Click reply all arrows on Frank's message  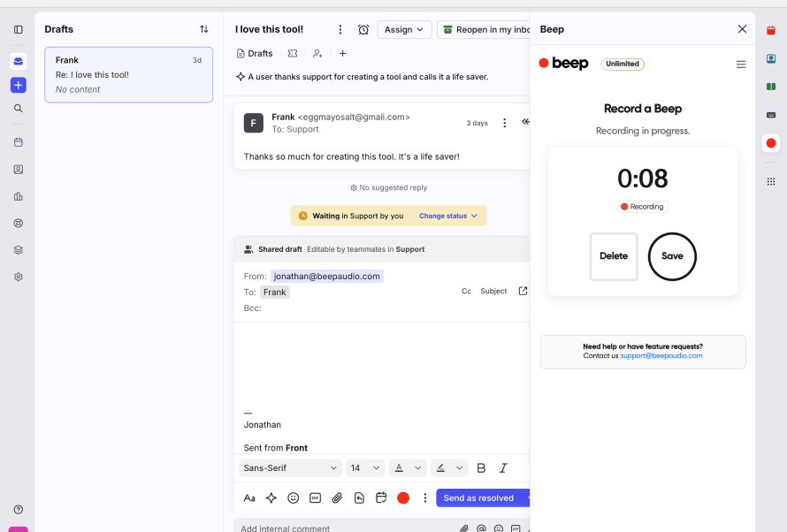525,122
